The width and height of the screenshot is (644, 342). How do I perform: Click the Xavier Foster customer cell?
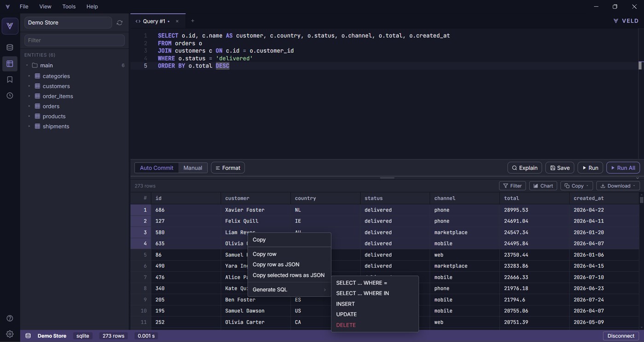[255, 210]
